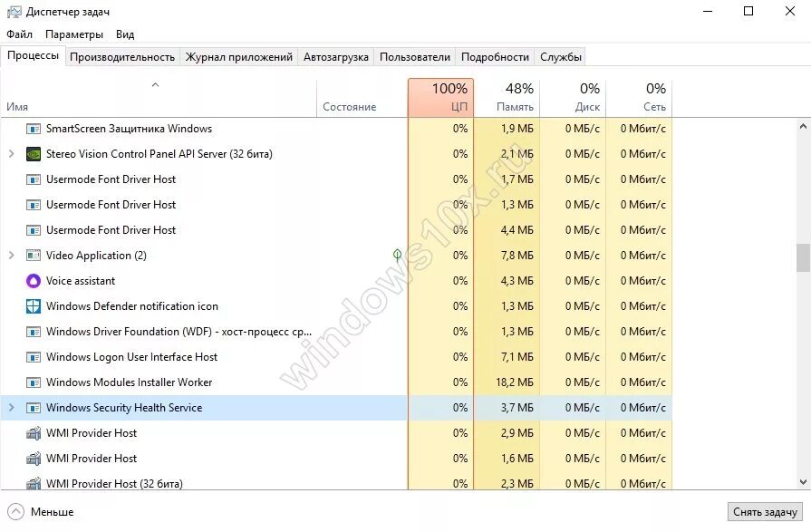Image resolution: width=811 pixels, height=532 pixels.
Task: Click the 1,6 МБ memory value
Action: (x=517, y=458)
